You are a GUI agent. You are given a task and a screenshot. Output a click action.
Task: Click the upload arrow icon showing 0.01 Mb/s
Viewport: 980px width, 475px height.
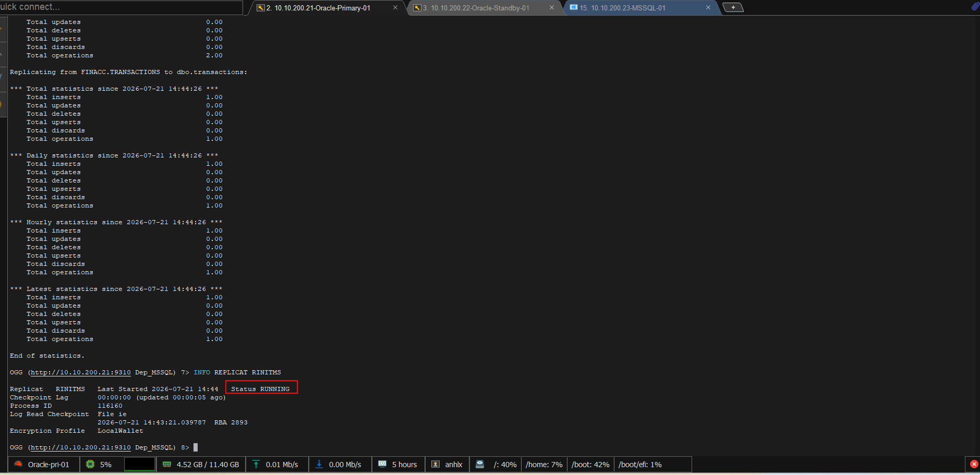256,464
